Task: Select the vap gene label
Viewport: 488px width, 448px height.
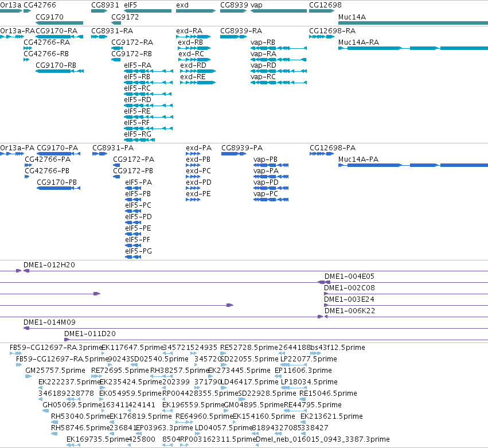Action: coord(256,5)
